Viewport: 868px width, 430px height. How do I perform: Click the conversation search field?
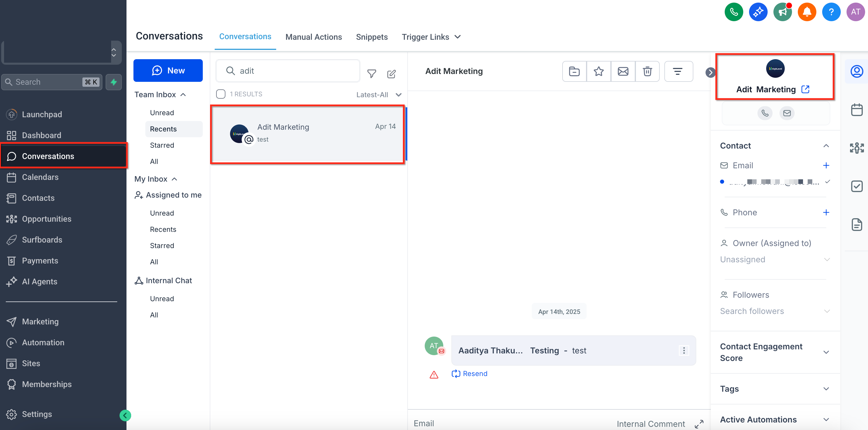288,71
